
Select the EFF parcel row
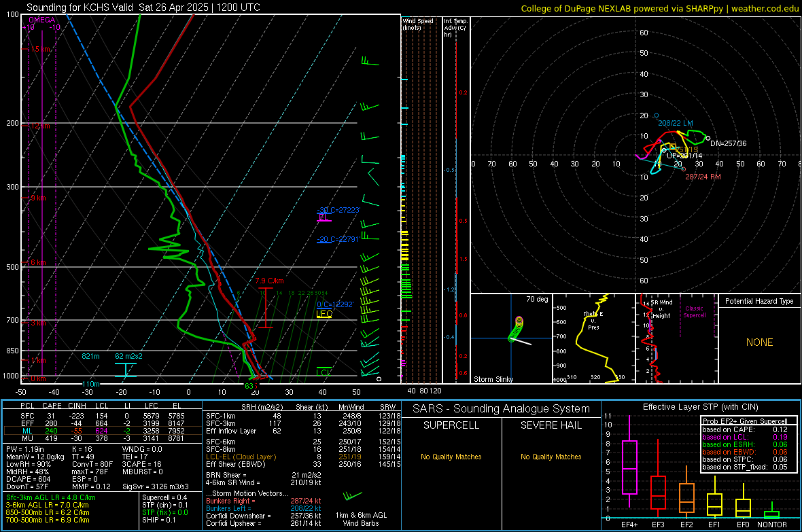pos(102,423)
